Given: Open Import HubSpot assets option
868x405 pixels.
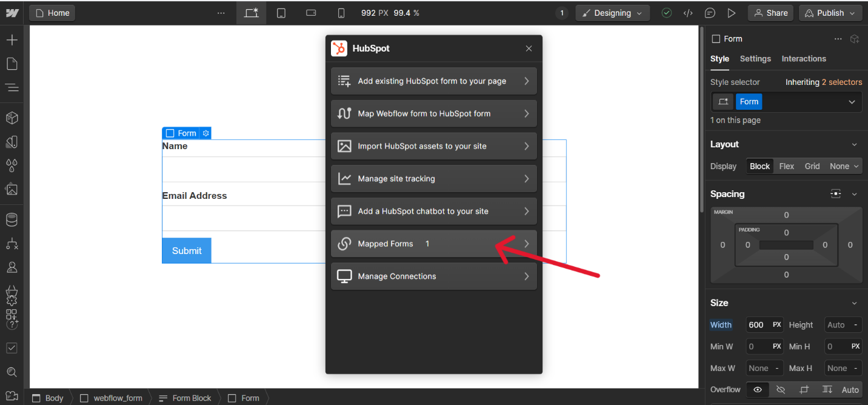Looking at the screenshot, I should pyautogui.click(x=434, y=146).
